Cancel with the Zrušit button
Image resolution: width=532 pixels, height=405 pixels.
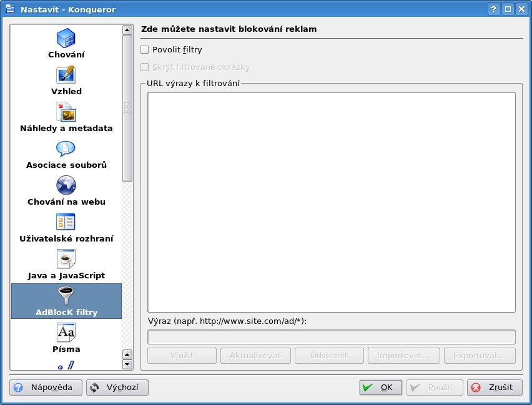[495, 388]
